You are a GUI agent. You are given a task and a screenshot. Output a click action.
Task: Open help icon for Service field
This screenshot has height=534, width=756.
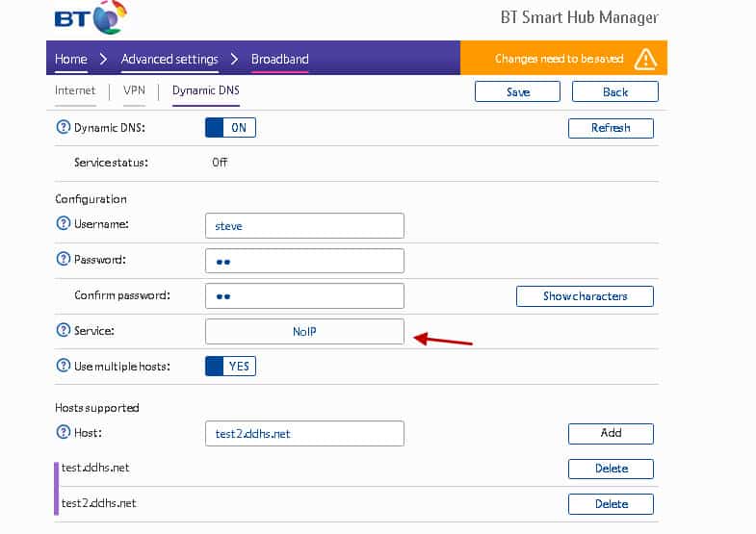pos(64,330)
